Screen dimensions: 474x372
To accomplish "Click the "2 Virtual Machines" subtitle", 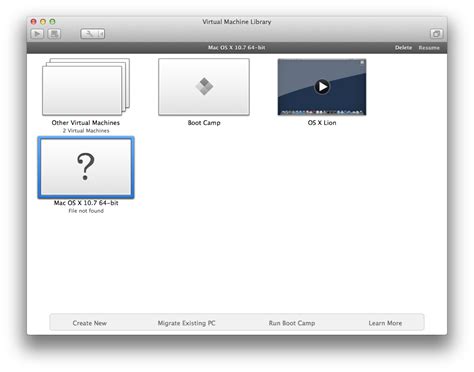I will [x=86, y=131].
